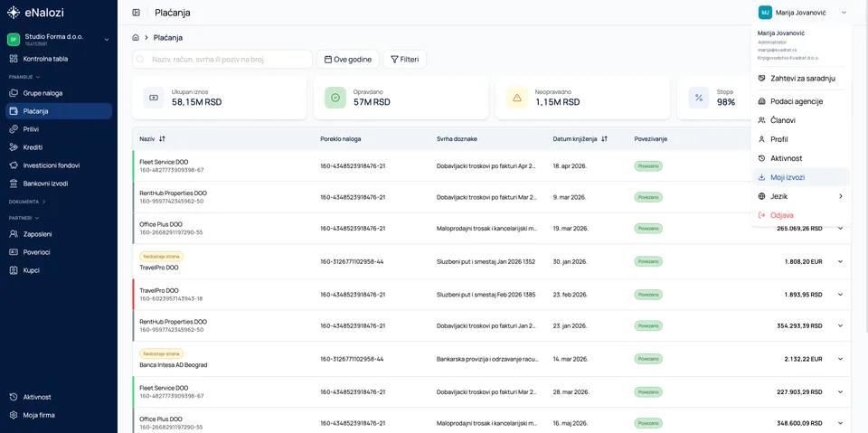Expand row with 348.600,09 RSD

click(840, 423)
